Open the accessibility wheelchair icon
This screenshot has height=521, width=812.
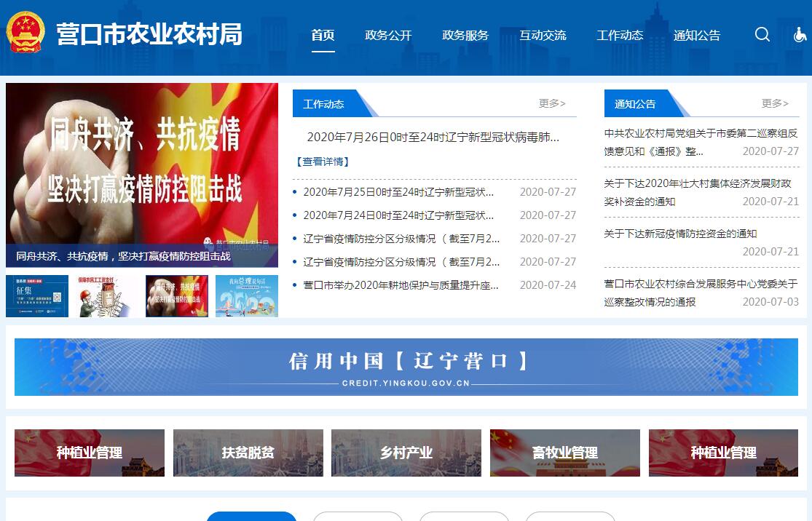[800, 35]
